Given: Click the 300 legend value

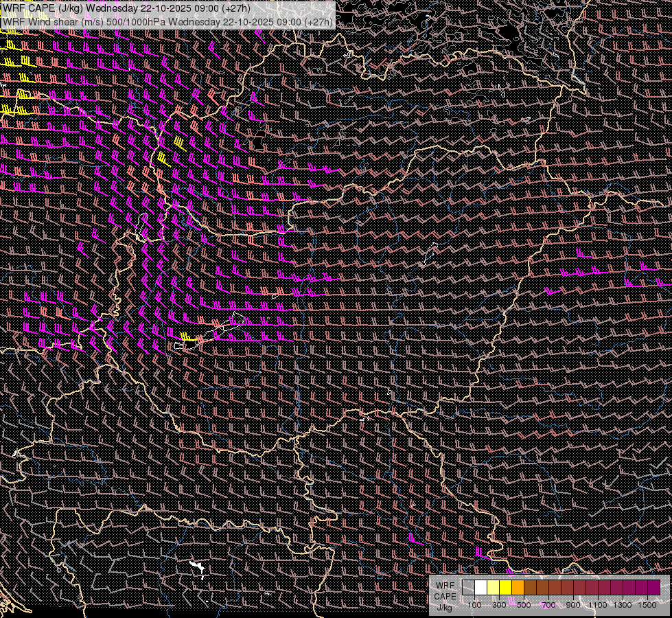Looking at the screenshot, I should click(499, 605).
